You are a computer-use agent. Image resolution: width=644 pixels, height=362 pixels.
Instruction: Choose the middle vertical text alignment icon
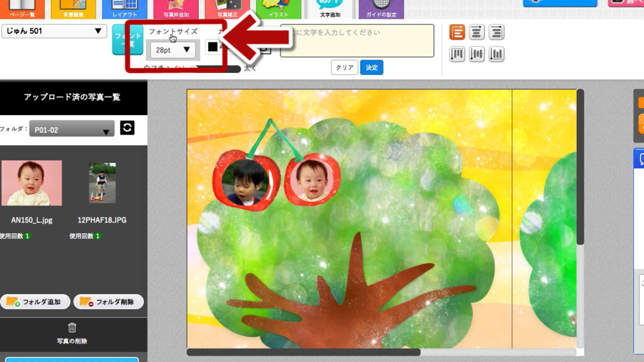[477, 54]
